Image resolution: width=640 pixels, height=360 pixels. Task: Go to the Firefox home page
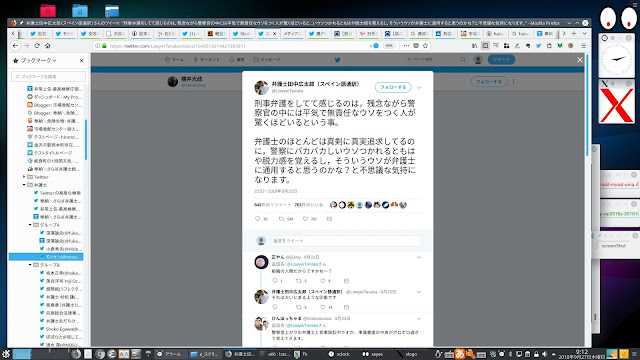[48, 46]
